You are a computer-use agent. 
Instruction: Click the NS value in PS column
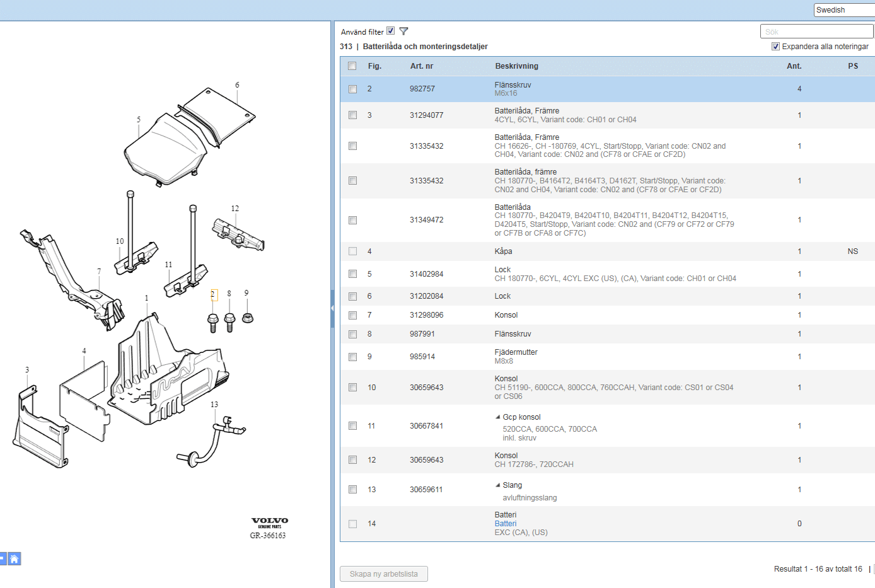853,251
